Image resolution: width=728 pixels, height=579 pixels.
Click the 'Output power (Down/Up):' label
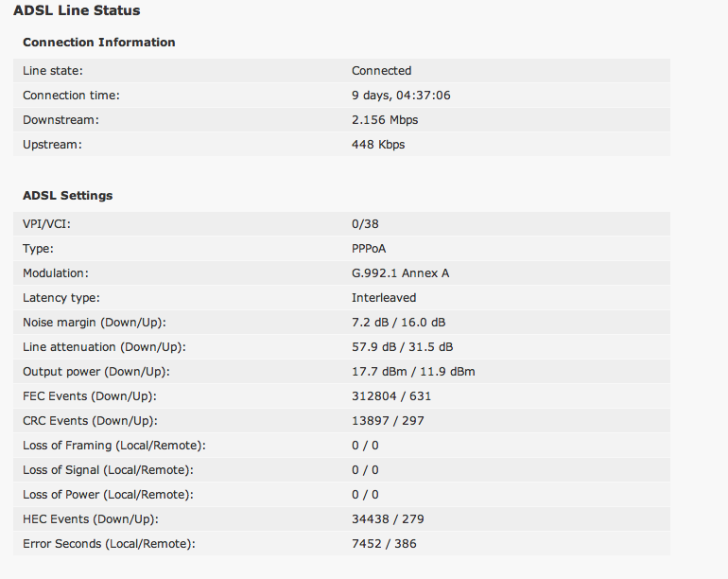(x=96, y=372)
